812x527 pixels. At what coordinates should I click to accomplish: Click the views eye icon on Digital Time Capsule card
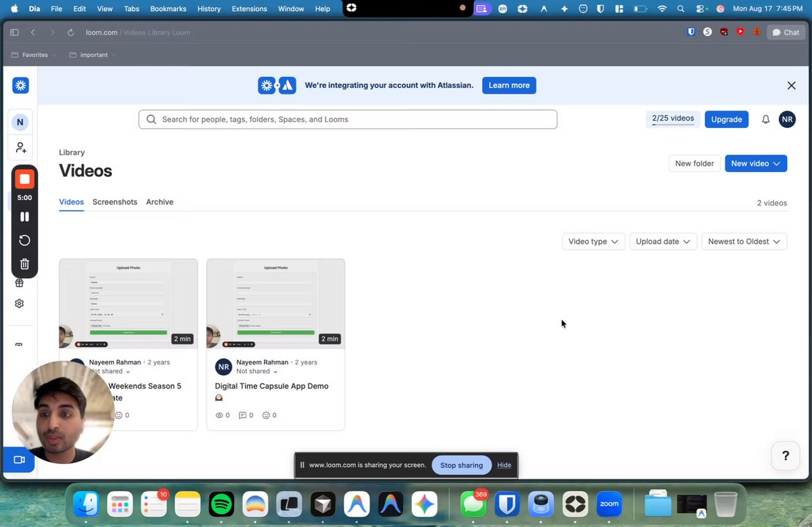pos(219,416)
